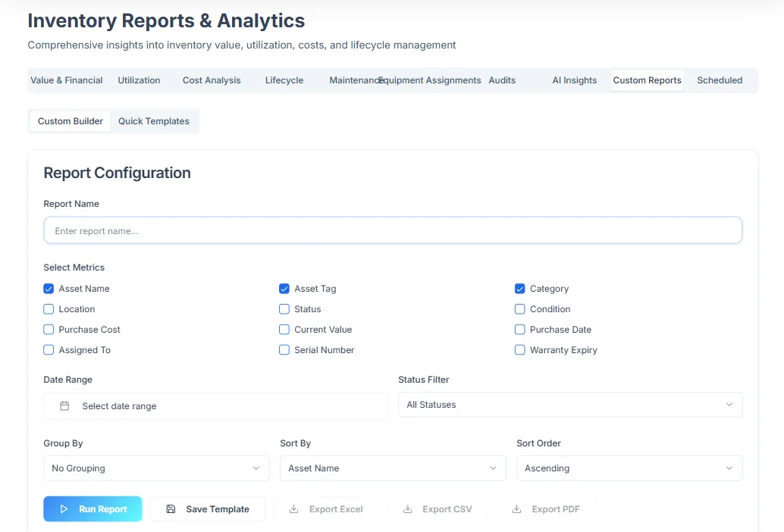Click the download icon beside Export CSV
Image resolution: width=784 pixels, height=532 pixels.
tap(408, 509)
